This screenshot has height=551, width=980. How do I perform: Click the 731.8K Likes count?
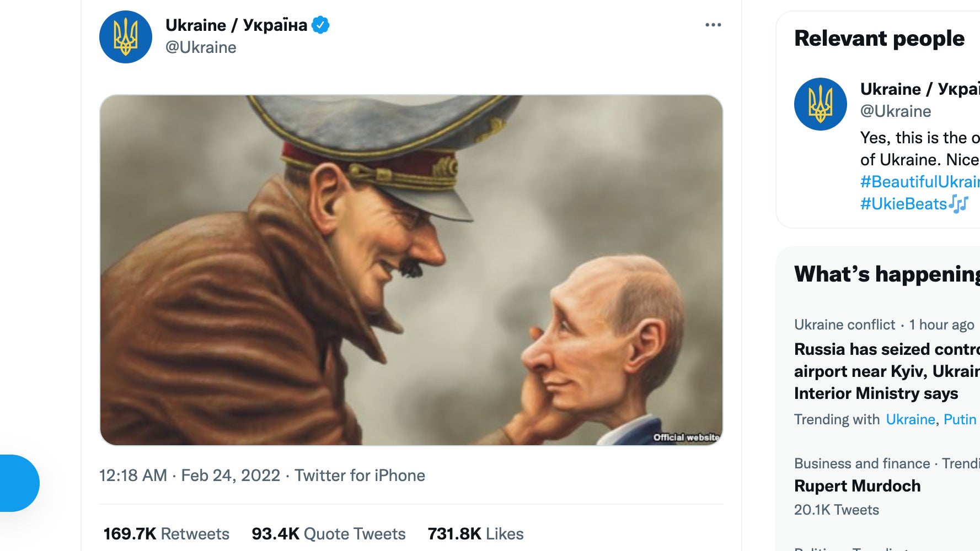coord(475,533)
